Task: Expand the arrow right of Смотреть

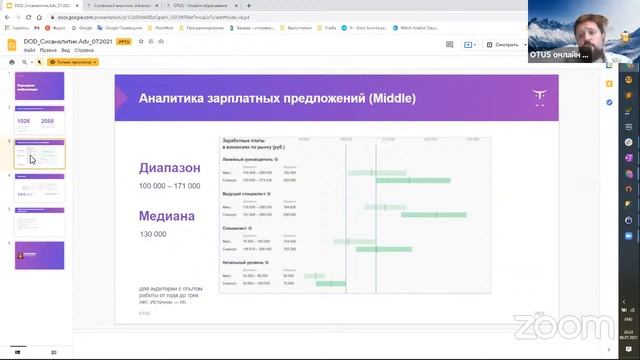Action: [x=525, y=44]
